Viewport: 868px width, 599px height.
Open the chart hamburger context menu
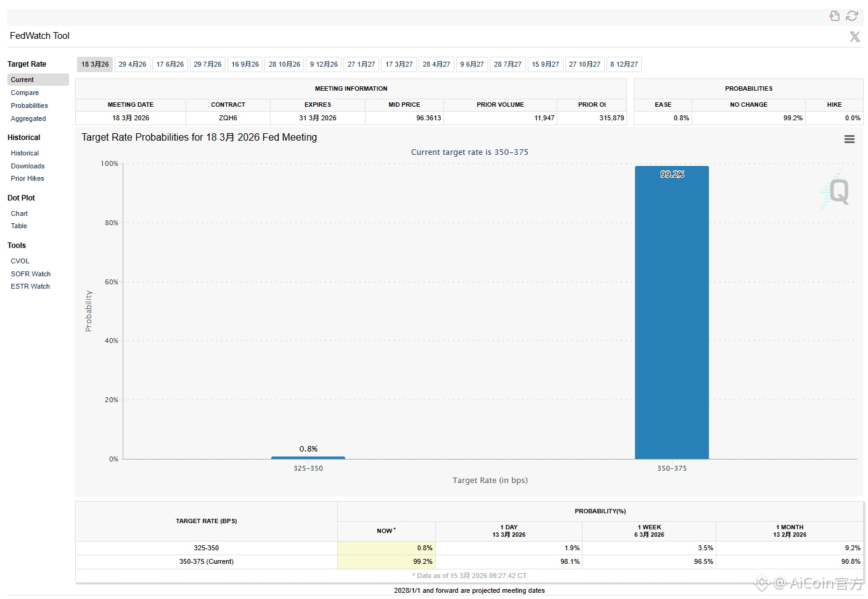[x=849, y=139]
